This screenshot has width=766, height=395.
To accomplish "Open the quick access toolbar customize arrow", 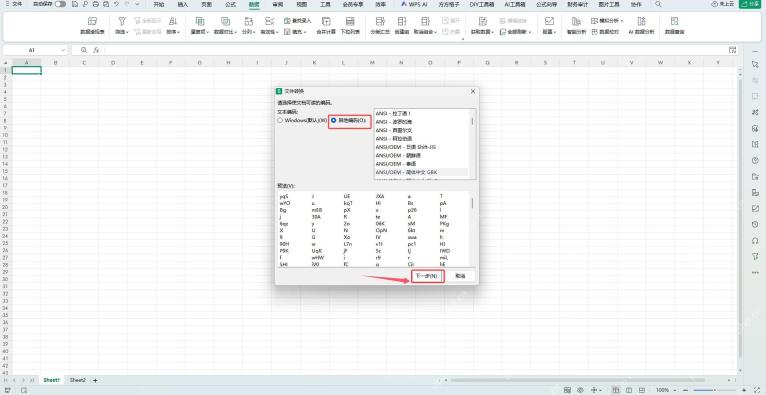I will 137,4.
